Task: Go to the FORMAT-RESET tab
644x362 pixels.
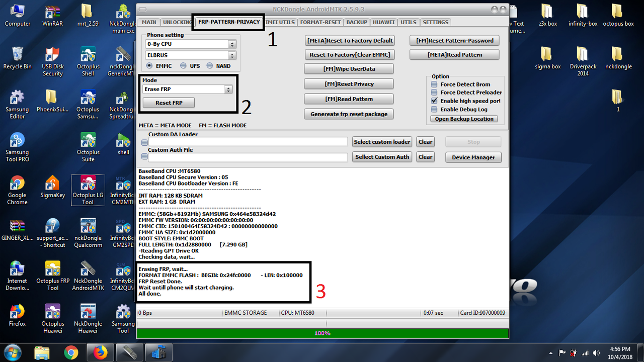Action: click(x=320, y=22)
